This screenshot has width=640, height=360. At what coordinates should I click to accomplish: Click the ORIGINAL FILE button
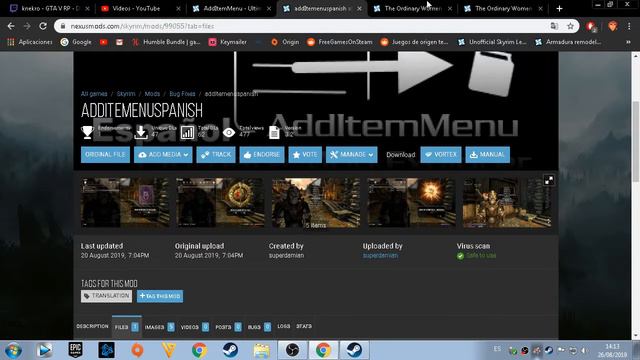tap(105, 155)
